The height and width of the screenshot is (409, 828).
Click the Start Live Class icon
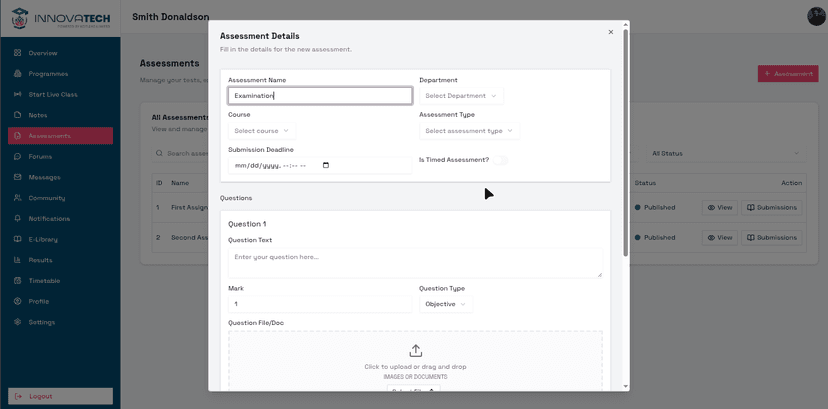coord(18,94)
